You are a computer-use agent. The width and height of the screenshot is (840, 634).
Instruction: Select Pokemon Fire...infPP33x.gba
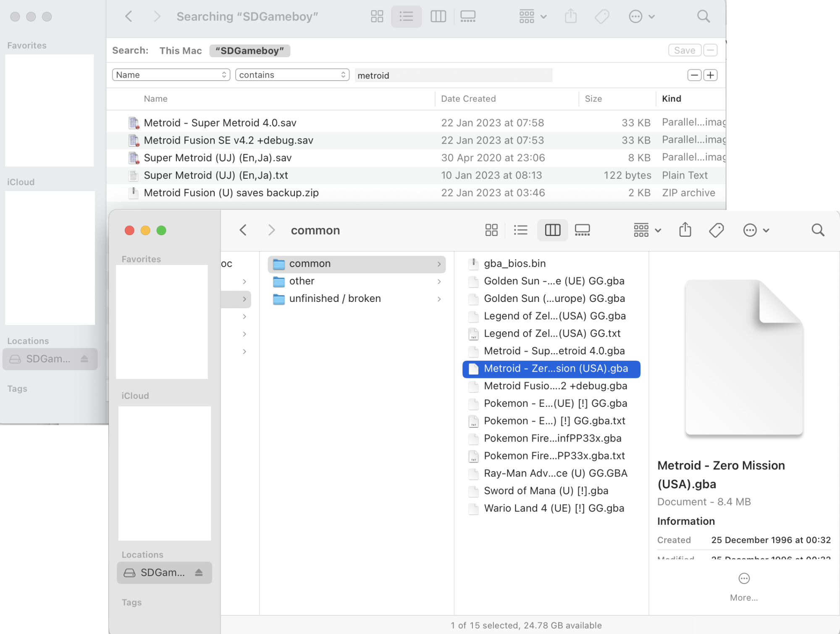click(551, 439)
